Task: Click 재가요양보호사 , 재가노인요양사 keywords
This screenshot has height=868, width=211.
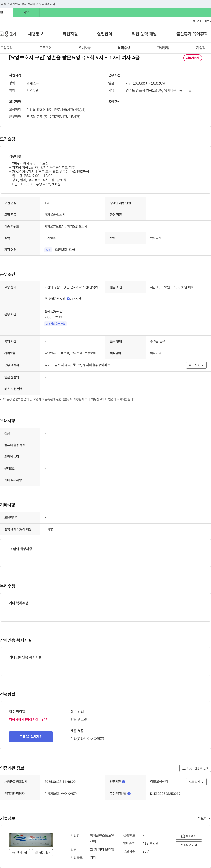Action: [66, 226]
